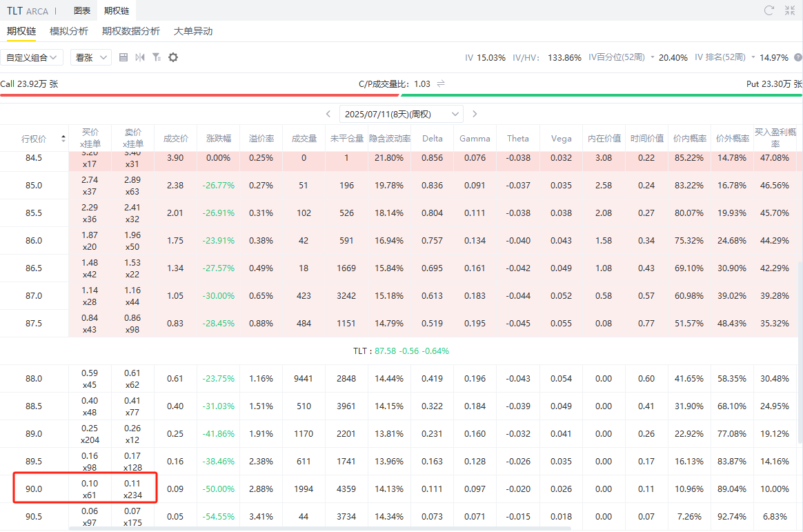Click the IV 15.03% value
The width and height of the screenshot is (803, 532).
pyautogui.click(x=485, y=57)
